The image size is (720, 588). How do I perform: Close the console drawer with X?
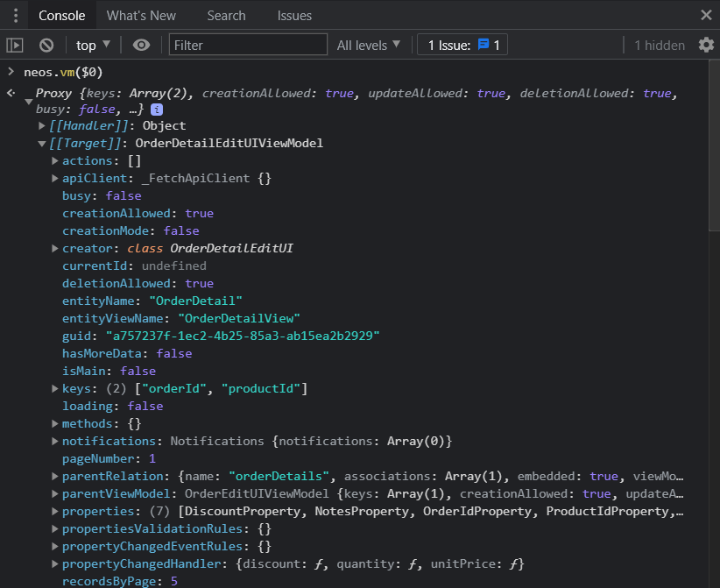tap(706, 15)
